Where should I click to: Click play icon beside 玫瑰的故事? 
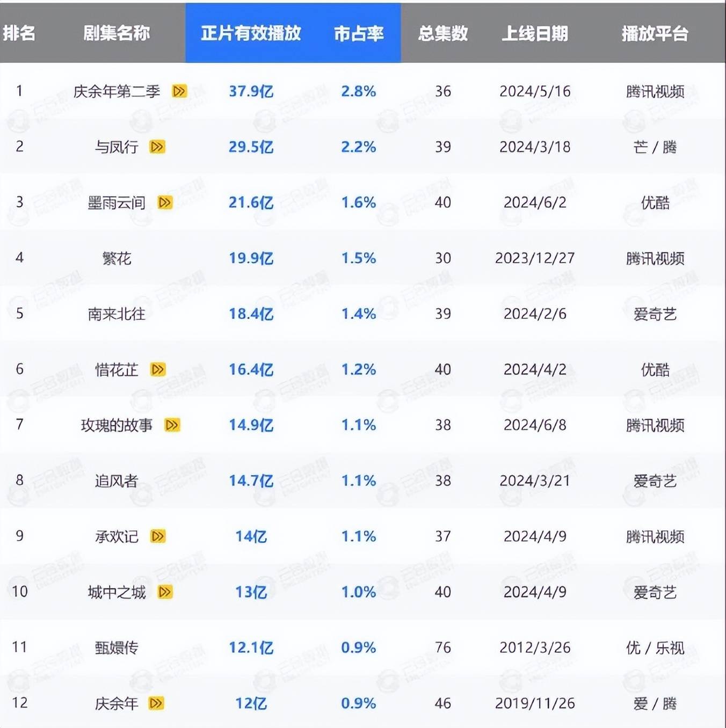point(172,425)
